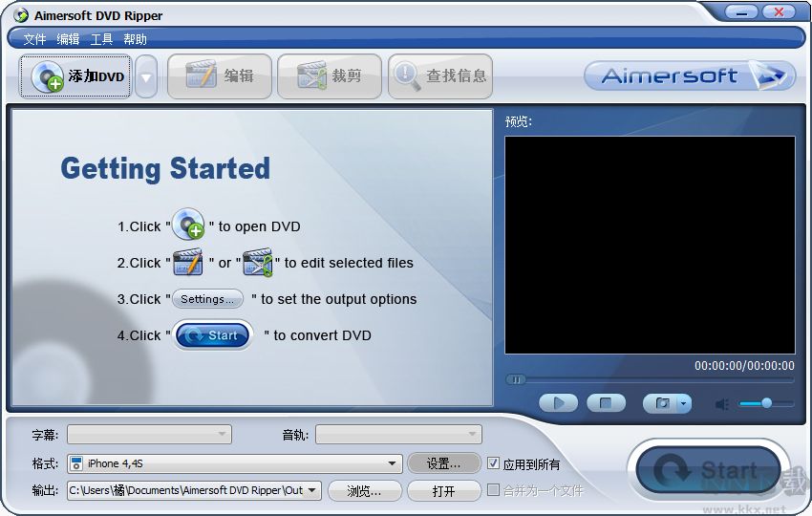Toggle the 合并为一个文件 checkbox
Image resolution: width=812 pixels, height=516 pixels.
(x=494, y=489)
